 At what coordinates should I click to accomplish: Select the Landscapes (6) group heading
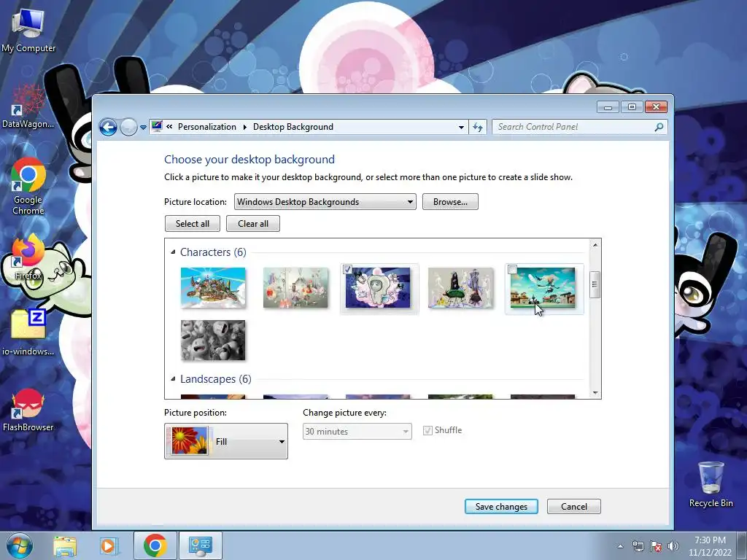215,379
